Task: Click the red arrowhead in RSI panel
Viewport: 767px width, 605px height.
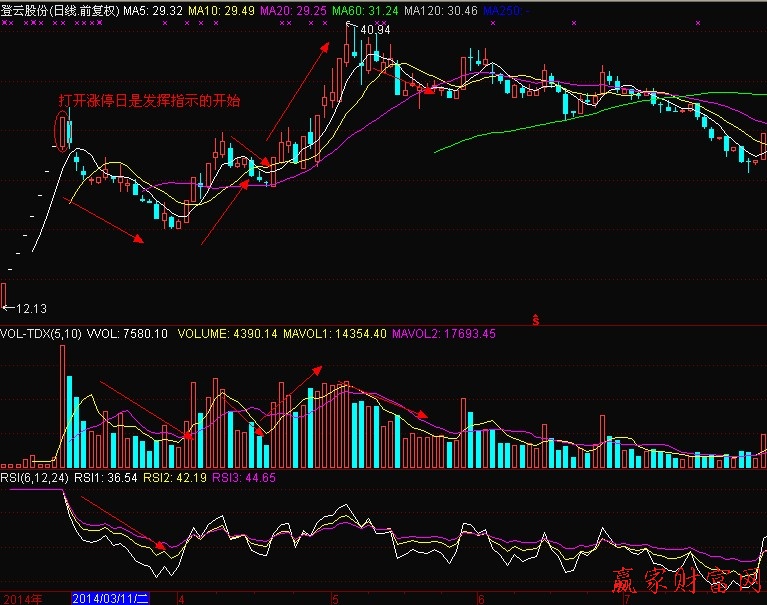Action: [x=159, y=545]
